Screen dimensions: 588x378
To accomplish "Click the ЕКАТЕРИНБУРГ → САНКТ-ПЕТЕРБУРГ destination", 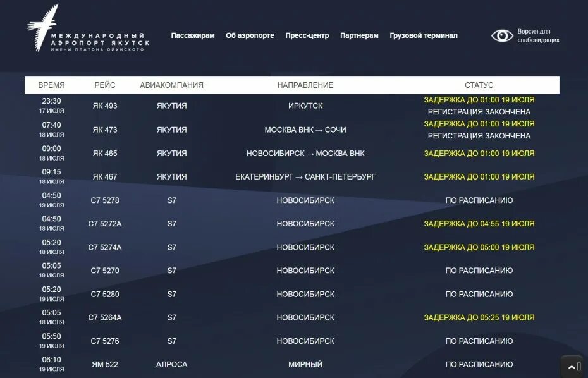I will pyautogui.click(x=305, y=176).
